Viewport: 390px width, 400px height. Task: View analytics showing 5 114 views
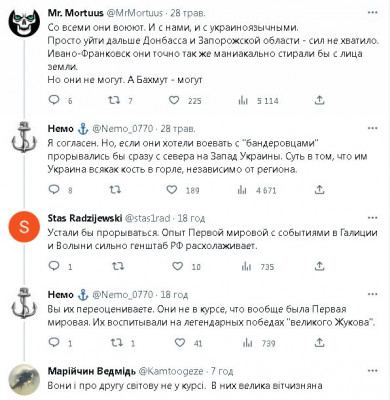click(x=258, y=100)
